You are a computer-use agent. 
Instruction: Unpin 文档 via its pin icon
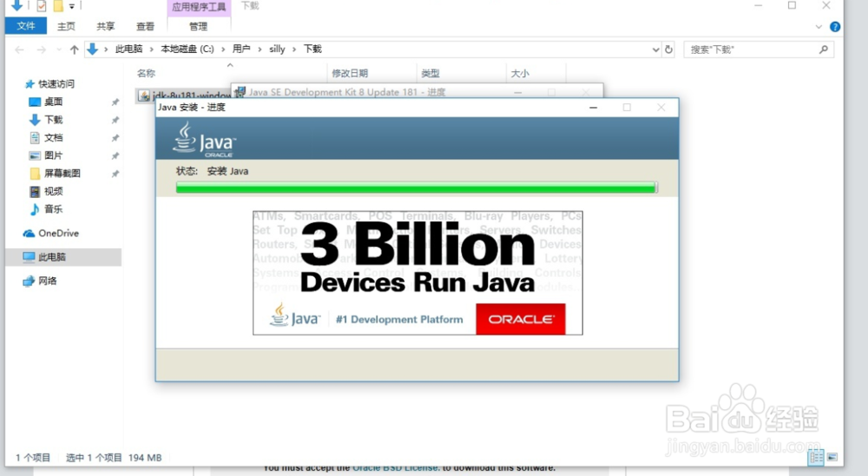point(115,137)
